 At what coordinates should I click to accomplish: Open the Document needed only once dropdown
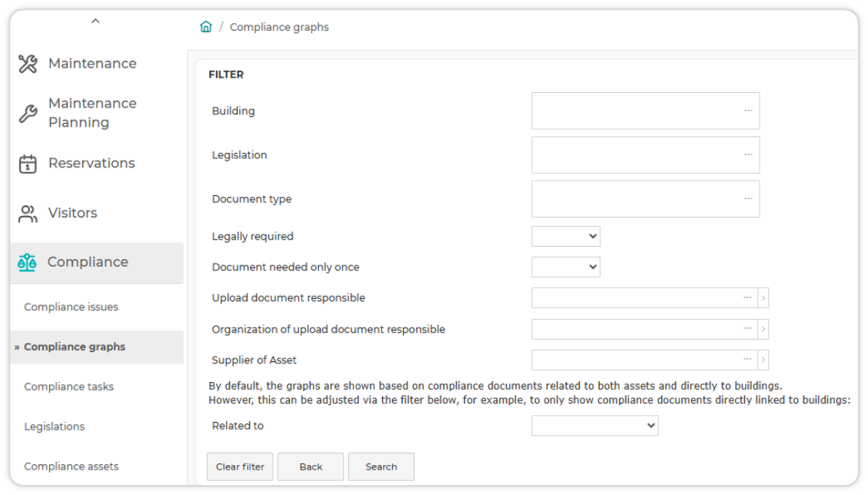pyautogui.click(x=566, y=267)
